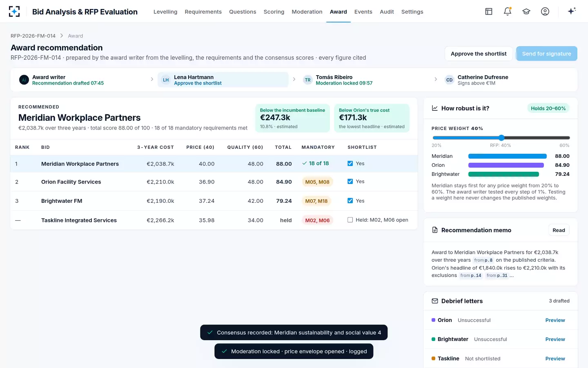Screen dimensions: 588x368
Task: Preview Brightwater debrief letter
Action: pyautogui.click(x=555, y=339)
